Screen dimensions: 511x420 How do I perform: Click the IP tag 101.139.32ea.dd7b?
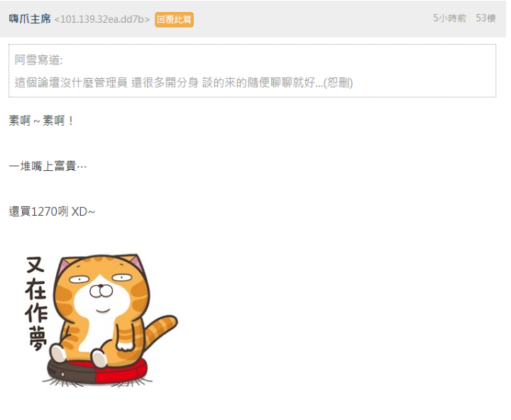[102, 19]
